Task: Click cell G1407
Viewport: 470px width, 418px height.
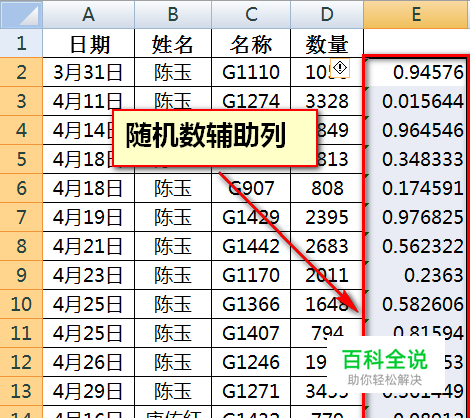Action: [251, 333]
